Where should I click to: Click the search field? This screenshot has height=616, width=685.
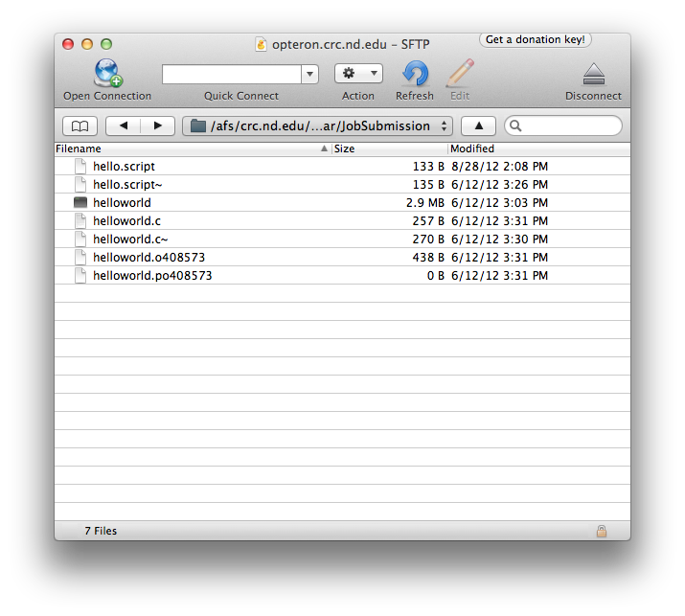click(569, 126)
